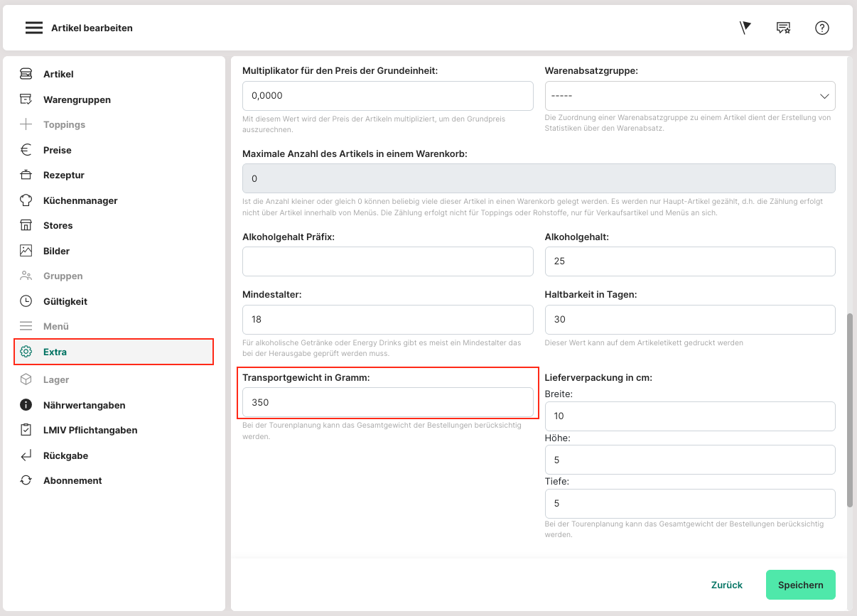The height and width of the screenshot is (616, 857).
Task: Click the Zurück link
Action: click(x=726, y=585)
